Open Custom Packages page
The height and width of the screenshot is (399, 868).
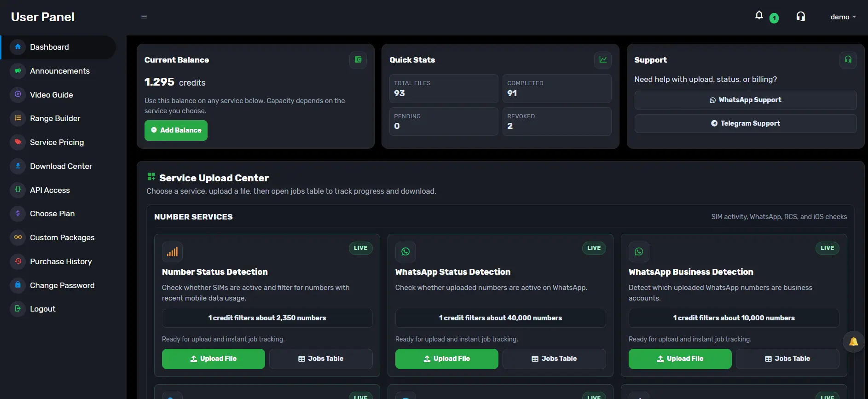pos(58,237)
